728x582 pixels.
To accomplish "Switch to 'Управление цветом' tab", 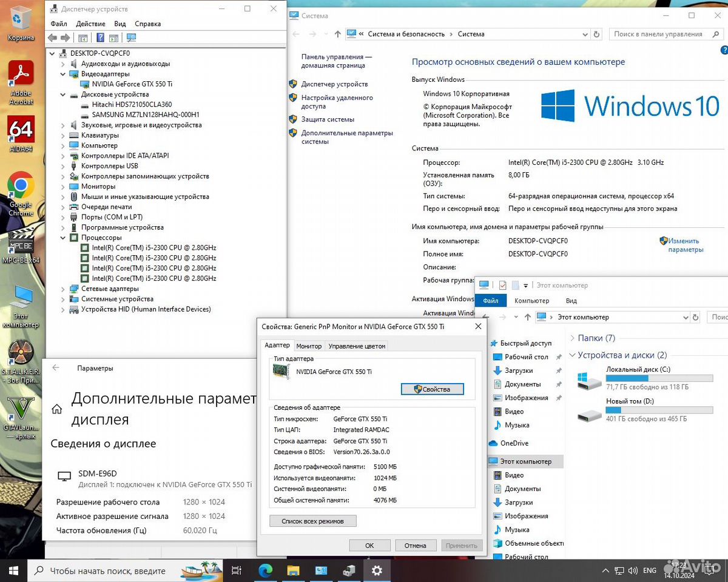I will (357, 346).
